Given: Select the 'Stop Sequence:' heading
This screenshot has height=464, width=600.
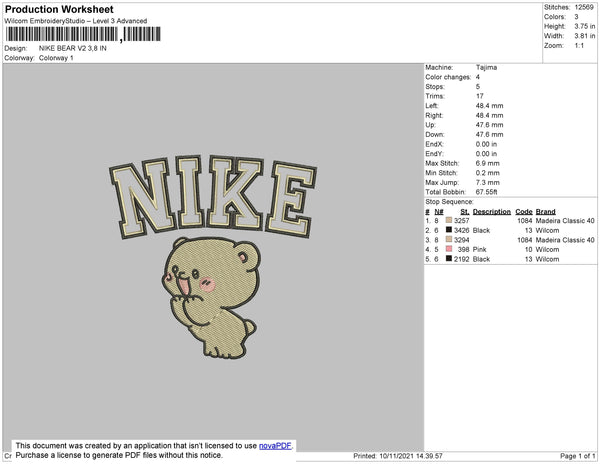Looking at the screenshot, I should pos(449,202).
